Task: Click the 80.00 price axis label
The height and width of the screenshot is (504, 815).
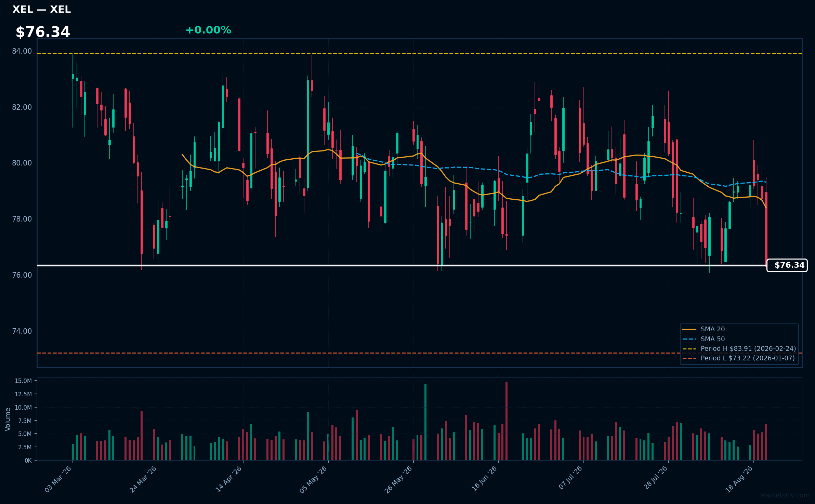Action: click(x=22, y=163)
